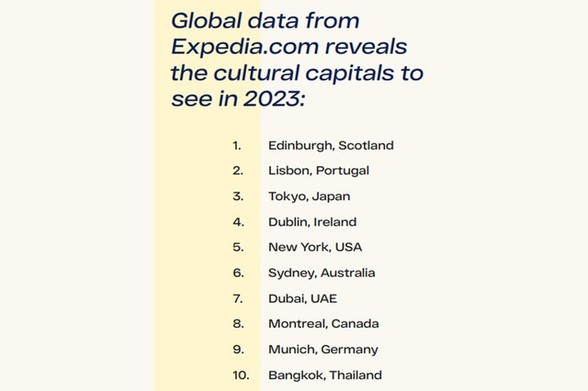
Task: Choose the Tokyo, Japan entry
Action: (309, 196)
